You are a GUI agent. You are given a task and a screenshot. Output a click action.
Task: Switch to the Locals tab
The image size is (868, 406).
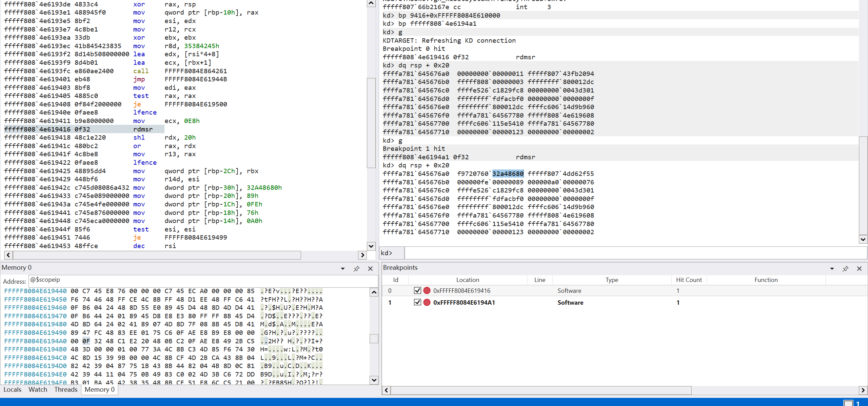click(x=13, y=389)
